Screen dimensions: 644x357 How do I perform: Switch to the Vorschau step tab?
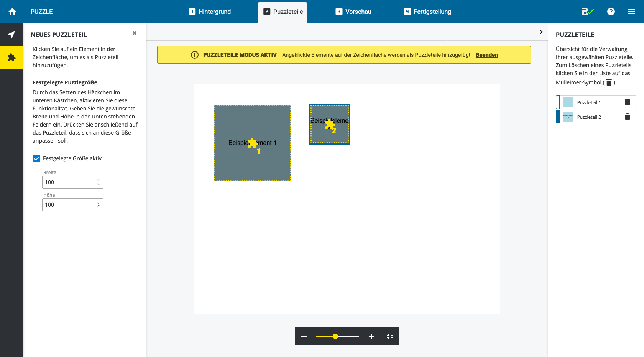point(353,12)
